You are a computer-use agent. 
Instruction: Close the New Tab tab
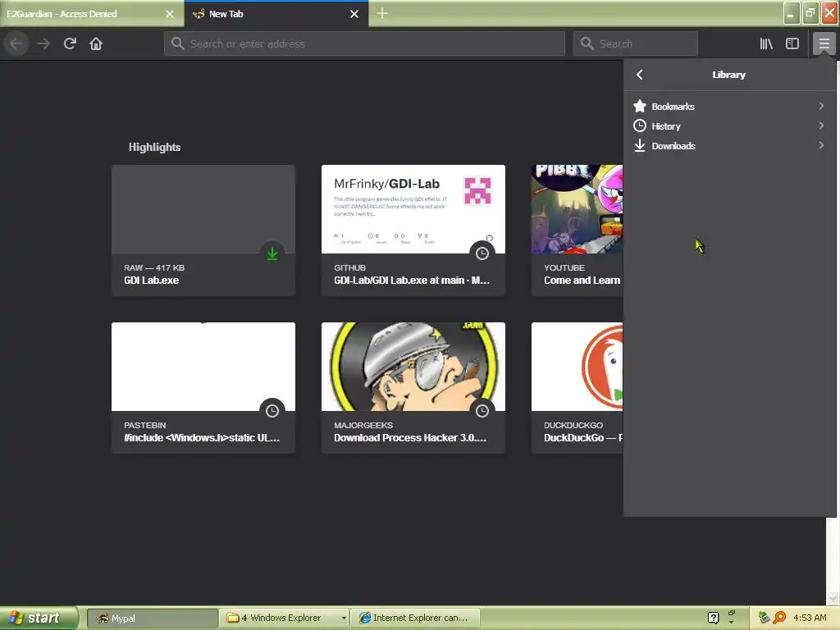(354, 14)
